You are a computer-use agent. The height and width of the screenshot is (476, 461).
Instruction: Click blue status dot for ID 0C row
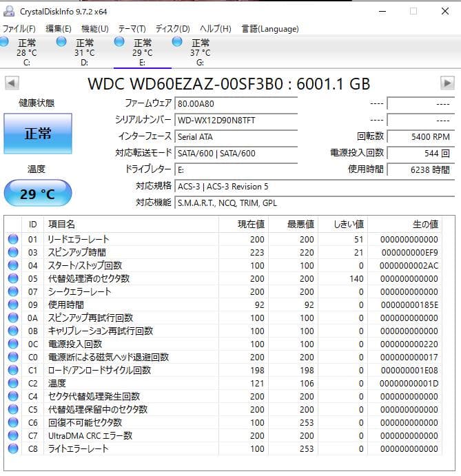pyautogui.click(x=13, y=344)
